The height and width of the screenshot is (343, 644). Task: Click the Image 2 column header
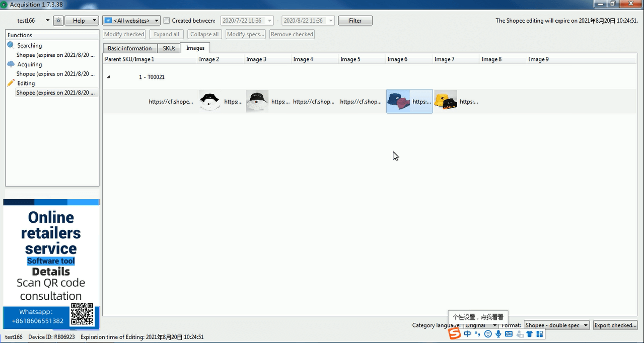pyautogui.click(x=221, y=59)
